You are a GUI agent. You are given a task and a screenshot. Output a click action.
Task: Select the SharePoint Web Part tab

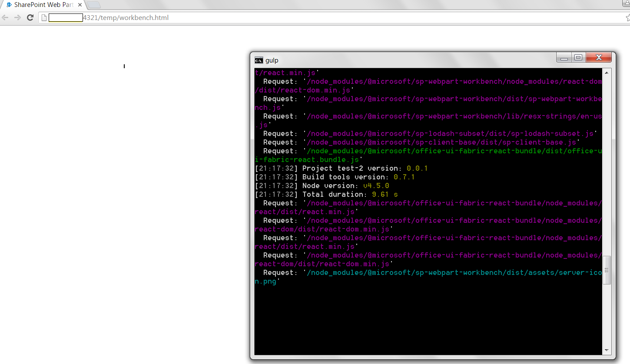pyautogui.click(x=43, y=5)
